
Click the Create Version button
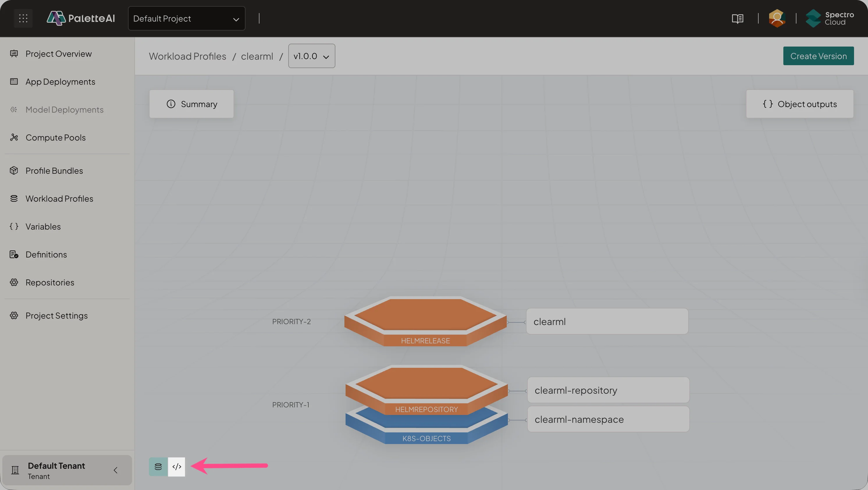tap(818, 56)
